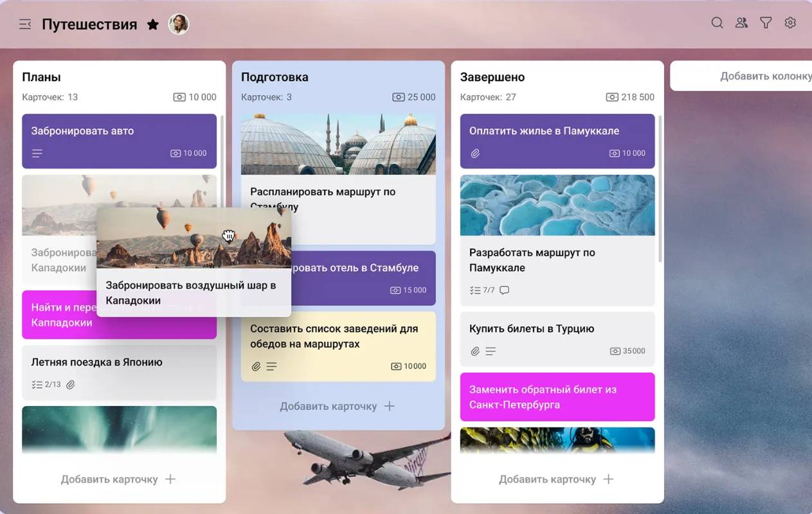Collapse the sidebar menu icon
Screen dimensions: 812x514
pyautogui.click(x=25, y=24)
